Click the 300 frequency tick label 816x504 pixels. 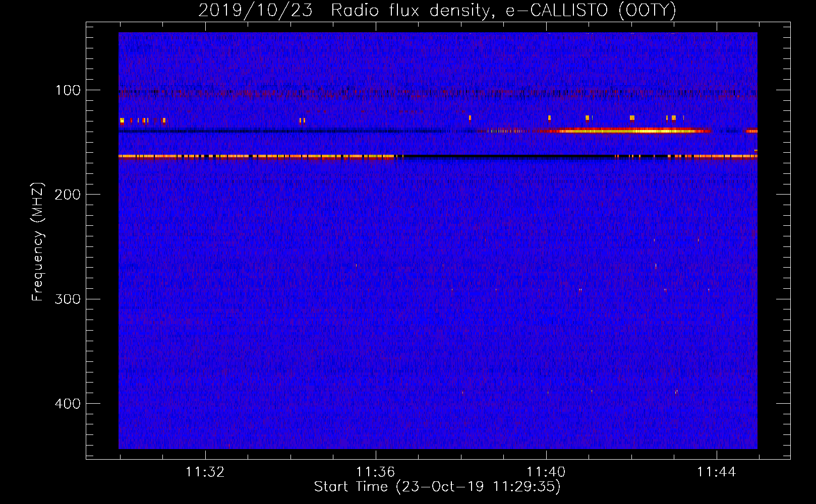click(x=68, y=299)
